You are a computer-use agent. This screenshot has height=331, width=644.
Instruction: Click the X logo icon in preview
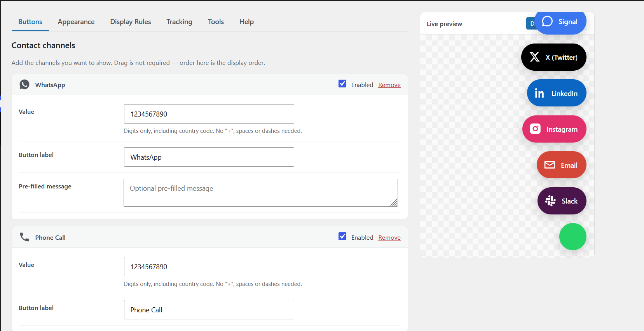534,57
